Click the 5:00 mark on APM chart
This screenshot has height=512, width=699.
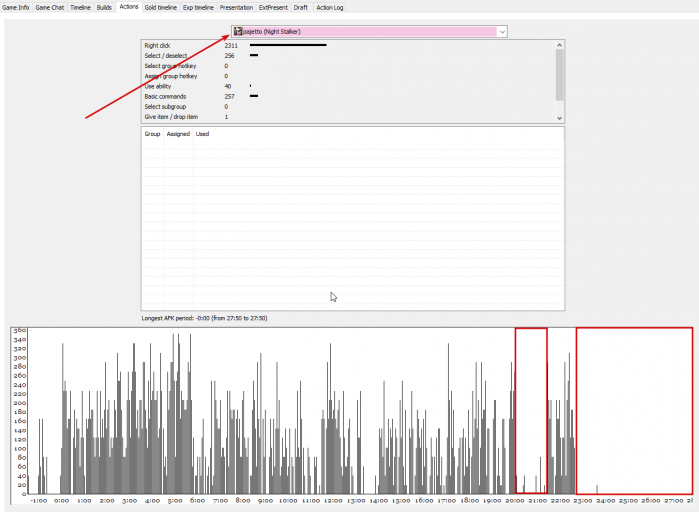[175, 500]
